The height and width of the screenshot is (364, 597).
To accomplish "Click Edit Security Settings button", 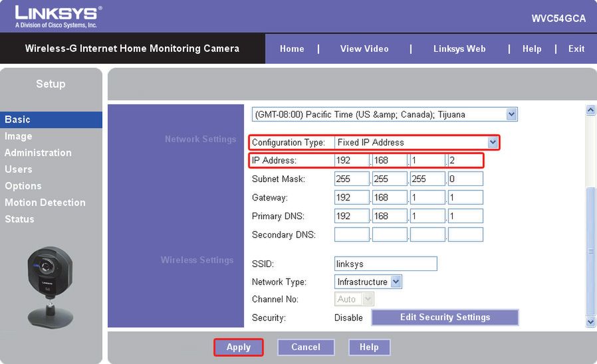I will (x=445, y=318).
